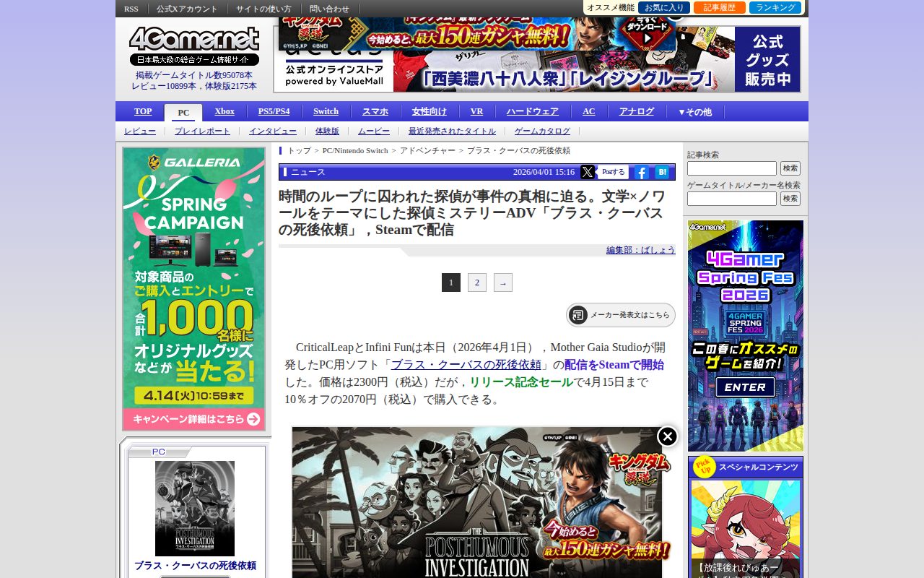This screenshot has width=924, height=578.
Task: Go to next page arrow
Action: click(x=503, y=282)
